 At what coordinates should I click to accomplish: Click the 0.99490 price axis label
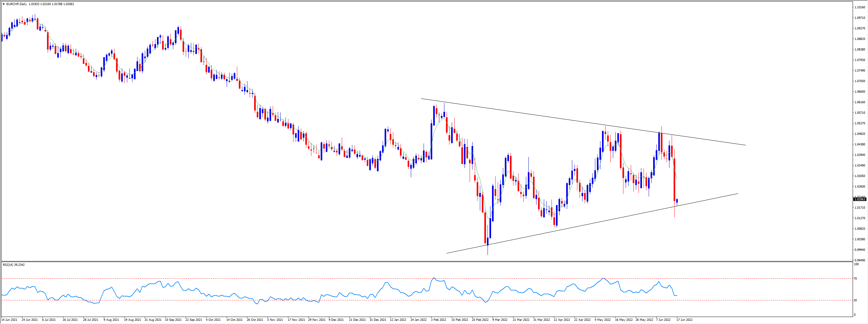(860, 260)
